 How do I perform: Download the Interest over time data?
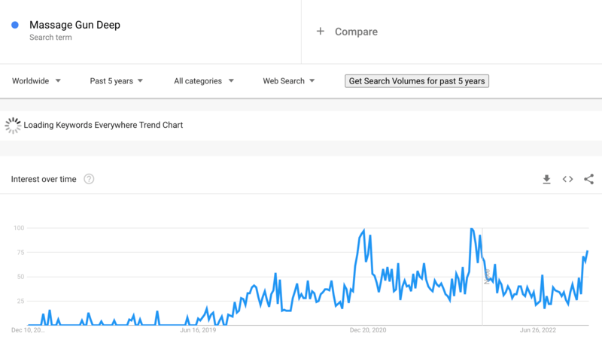click(x=547, y=179)
